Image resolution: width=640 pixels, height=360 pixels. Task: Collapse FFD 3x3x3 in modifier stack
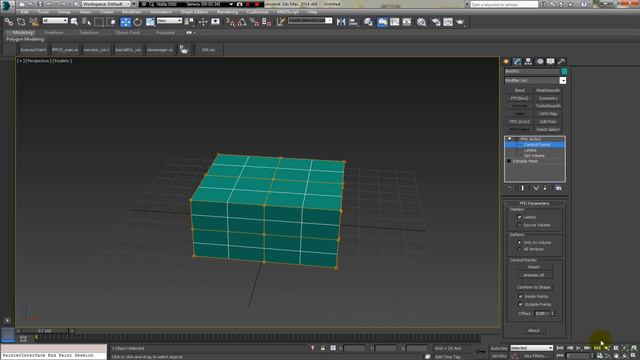click(x=517, y=139)
